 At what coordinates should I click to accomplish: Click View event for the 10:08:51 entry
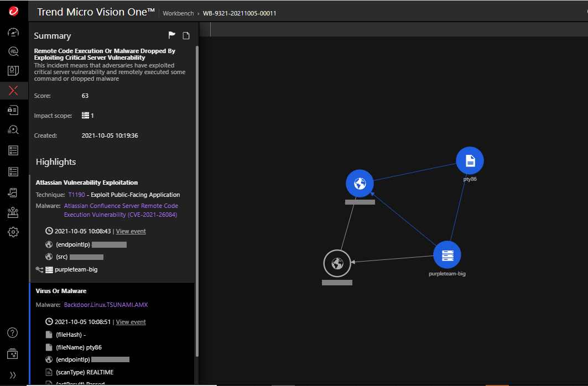click(131, 322)
